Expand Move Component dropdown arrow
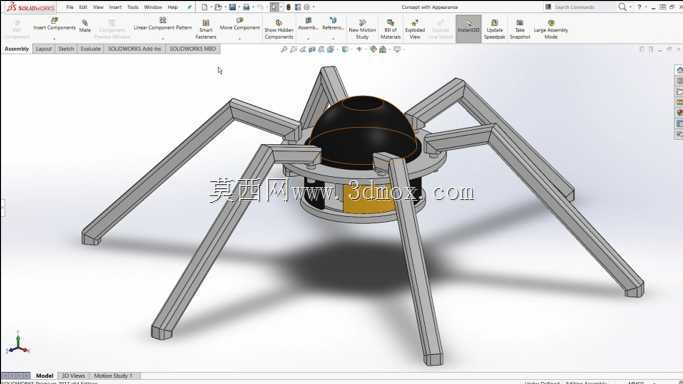 [x=240, y=38]
